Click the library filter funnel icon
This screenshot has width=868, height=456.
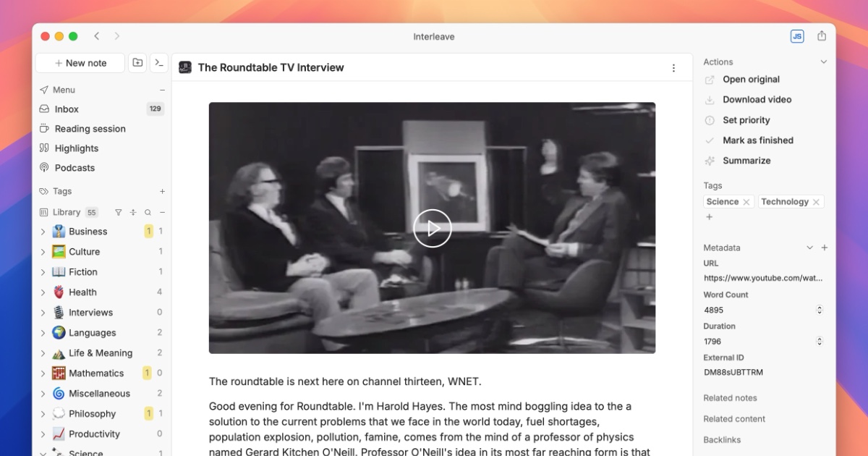[119, 212]
